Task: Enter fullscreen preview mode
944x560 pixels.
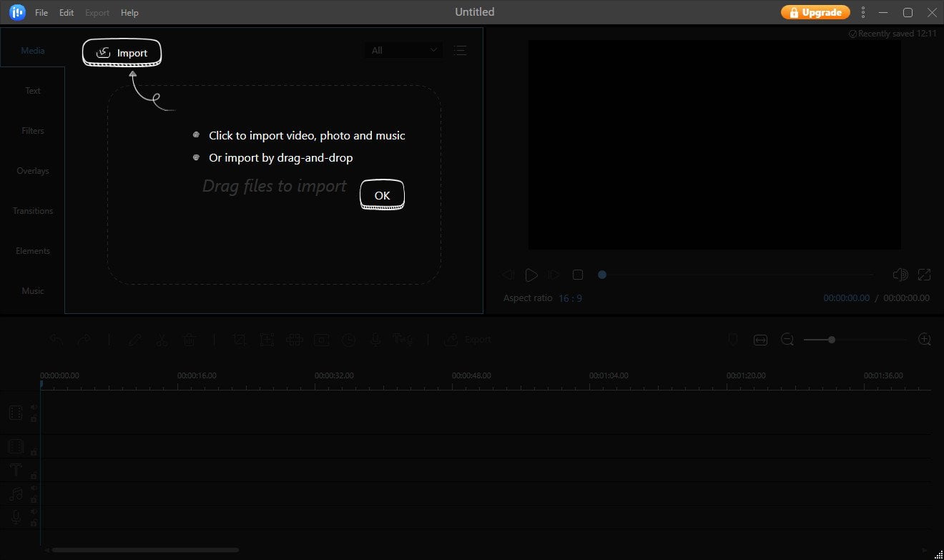Action: 924,275
